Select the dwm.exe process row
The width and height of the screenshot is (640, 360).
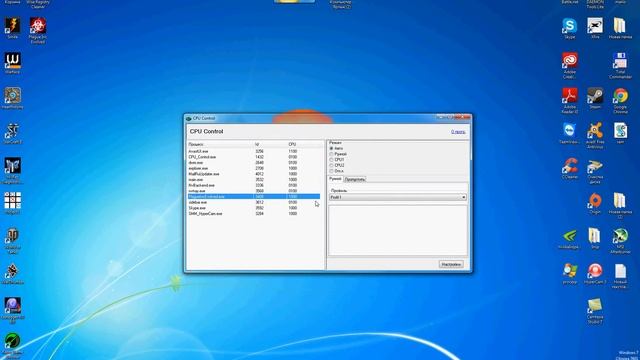click(x=253, y=163)
